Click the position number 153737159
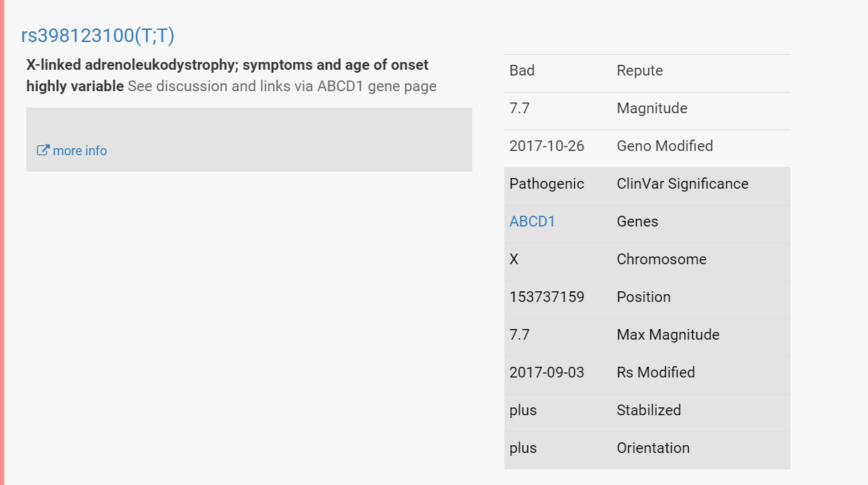868x485 pixels. 546,297
